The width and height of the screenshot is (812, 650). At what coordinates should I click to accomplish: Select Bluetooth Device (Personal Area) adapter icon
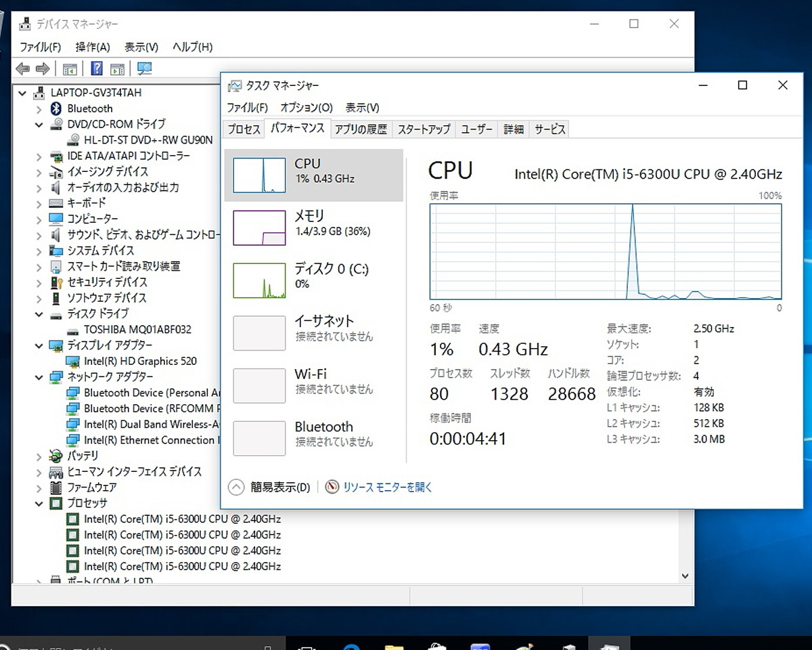73,393
